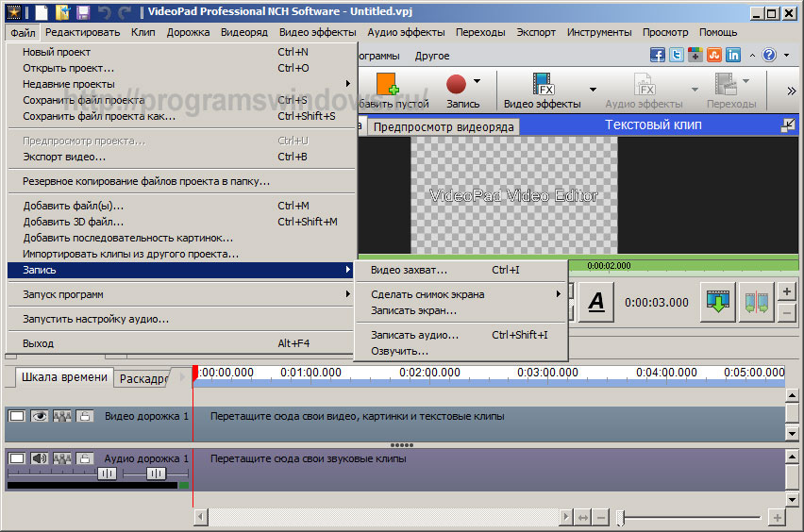804x532 pixels.
Task: Click the plus zoom button beside preview
Action: 787,291
